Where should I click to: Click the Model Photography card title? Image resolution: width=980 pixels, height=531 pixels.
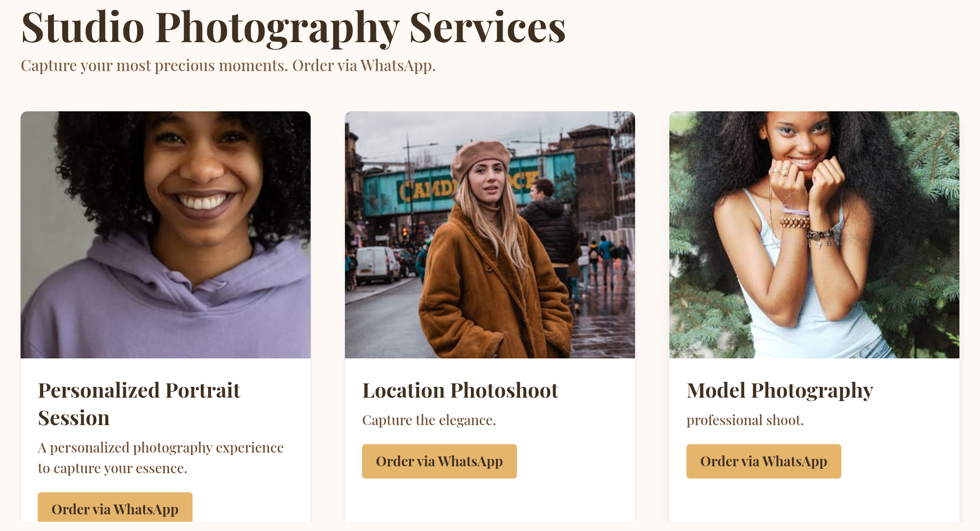click(x=780, y=391)
